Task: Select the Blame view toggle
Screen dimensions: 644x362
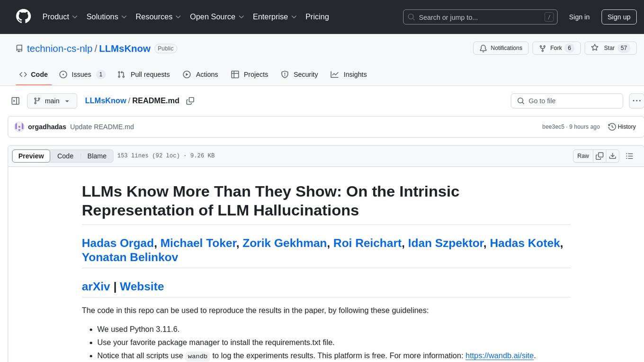Action: point(97,156)
